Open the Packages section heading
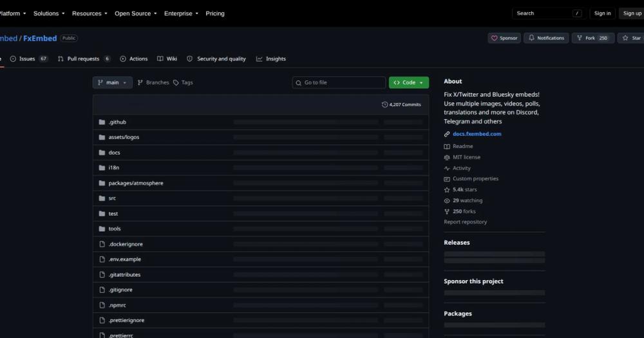 (457, 314)
